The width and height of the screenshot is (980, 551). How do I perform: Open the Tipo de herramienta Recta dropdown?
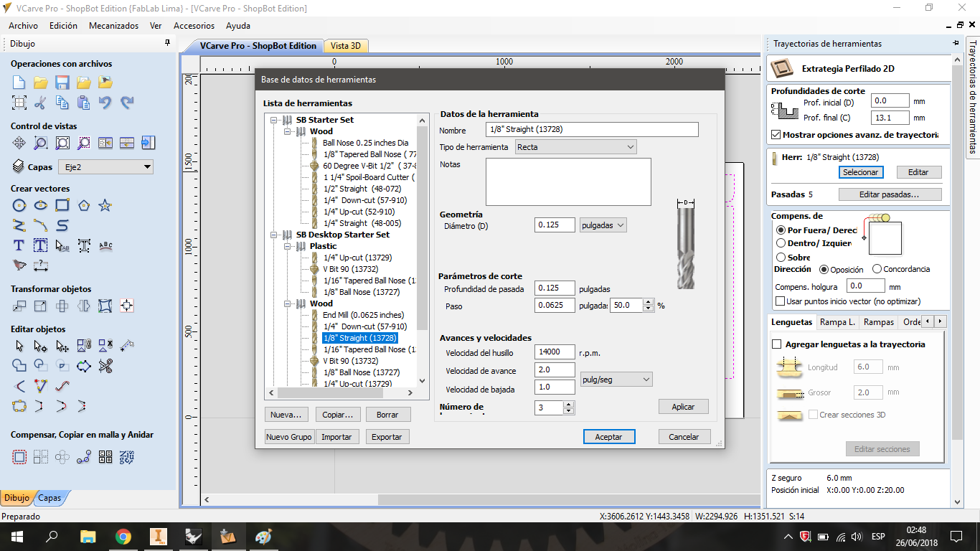576,147
